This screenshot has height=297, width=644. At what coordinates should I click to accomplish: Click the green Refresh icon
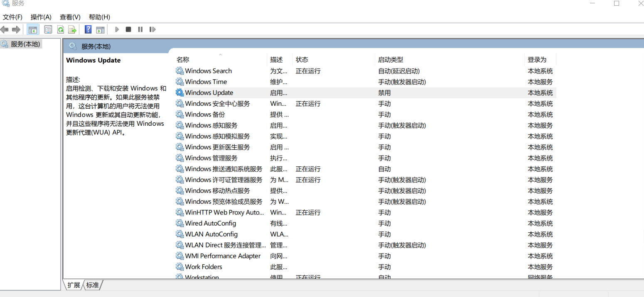point(61,29)
